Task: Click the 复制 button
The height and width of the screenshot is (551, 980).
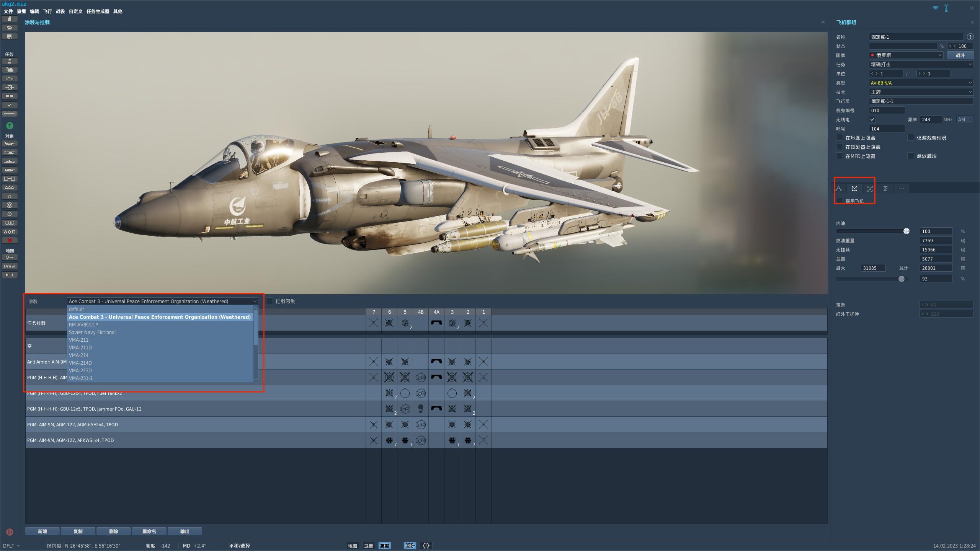Action: click(78, 531)
